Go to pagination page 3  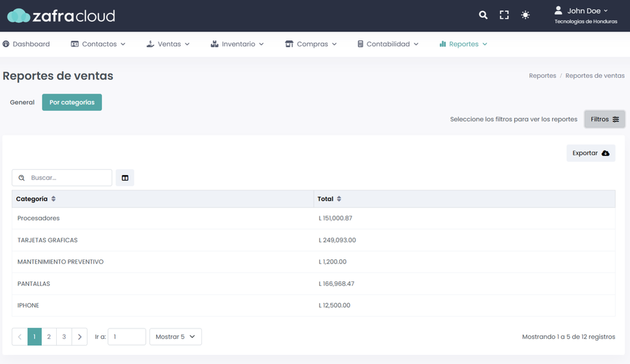point(64,337)
